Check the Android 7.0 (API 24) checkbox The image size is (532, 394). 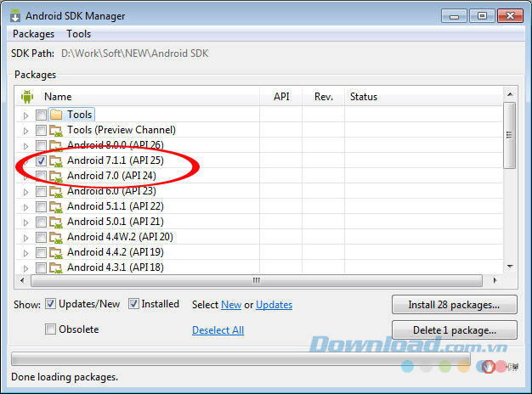(x=41, y=176)
